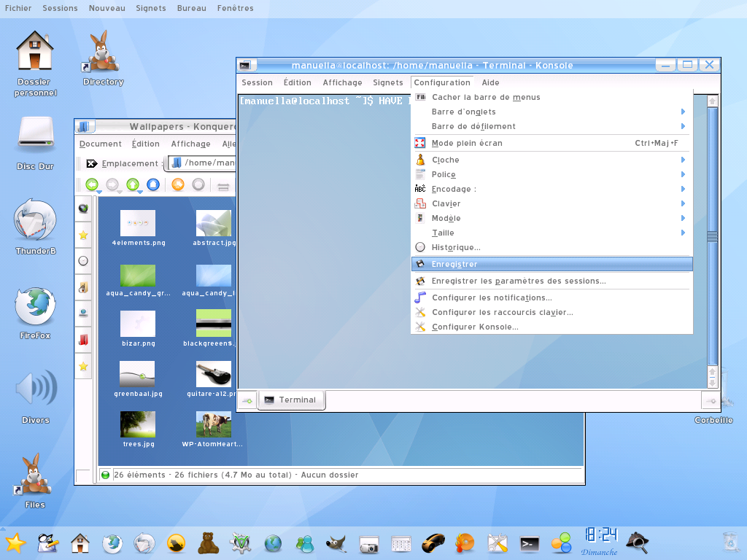Click the blue home button in Konqueror toolbar
747x560 pixels.
point(153,184)
